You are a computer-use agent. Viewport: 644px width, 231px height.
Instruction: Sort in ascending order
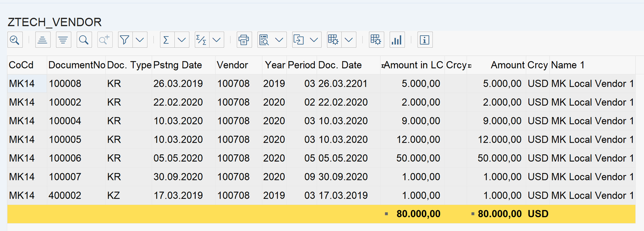coord(43,40)
